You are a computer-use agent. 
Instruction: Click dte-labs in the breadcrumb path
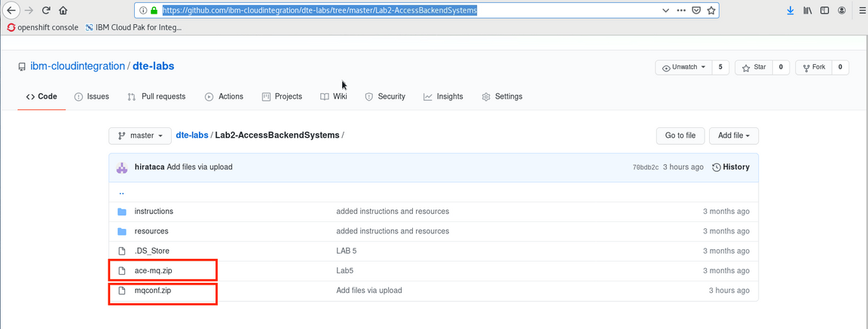(192, 135)
